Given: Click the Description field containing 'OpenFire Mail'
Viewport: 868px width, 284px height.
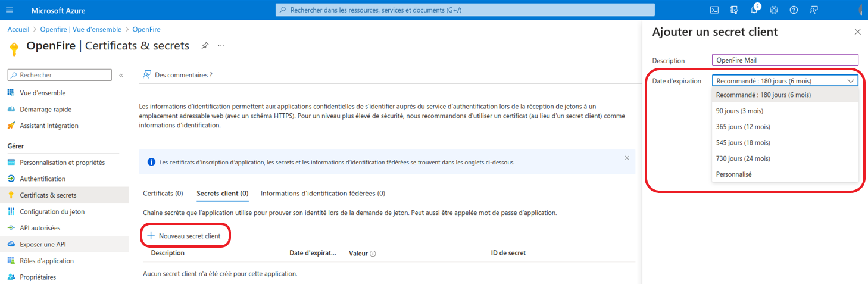Looking at the screenshot, I should 785,60.
